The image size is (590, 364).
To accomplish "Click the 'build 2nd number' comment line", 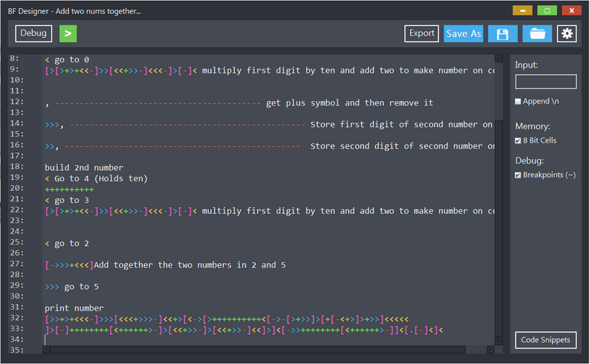I will point(84,168).
